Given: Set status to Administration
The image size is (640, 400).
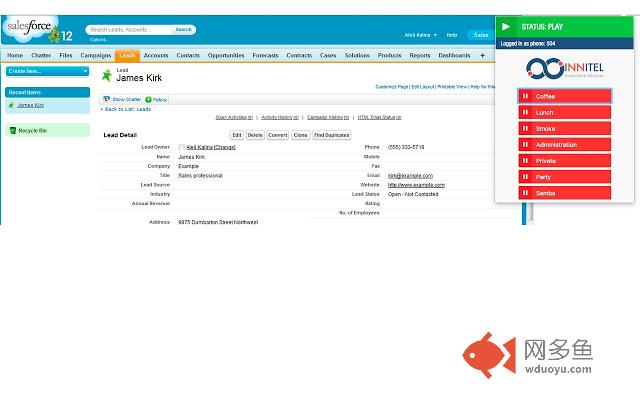Looking at the screenshot, I should (564, 144).
